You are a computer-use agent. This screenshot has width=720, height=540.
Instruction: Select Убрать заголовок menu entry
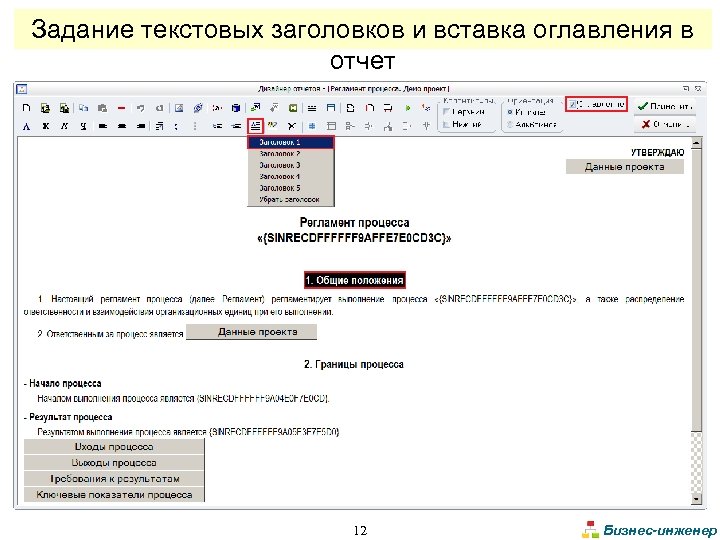tap(291, 200)
